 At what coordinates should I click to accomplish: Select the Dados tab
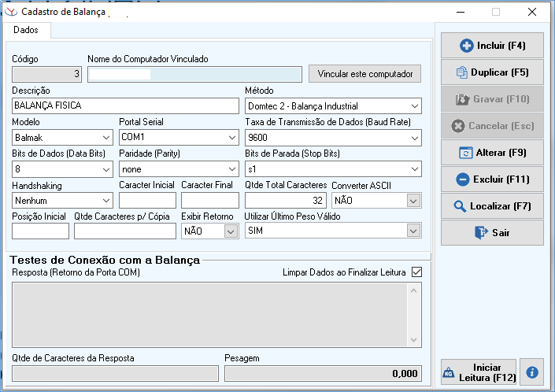(26, 30)
